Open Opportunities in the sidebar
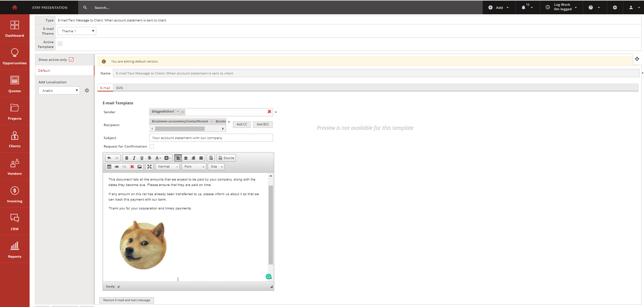Viewport: 644px width, 307px height. (15, 56)
